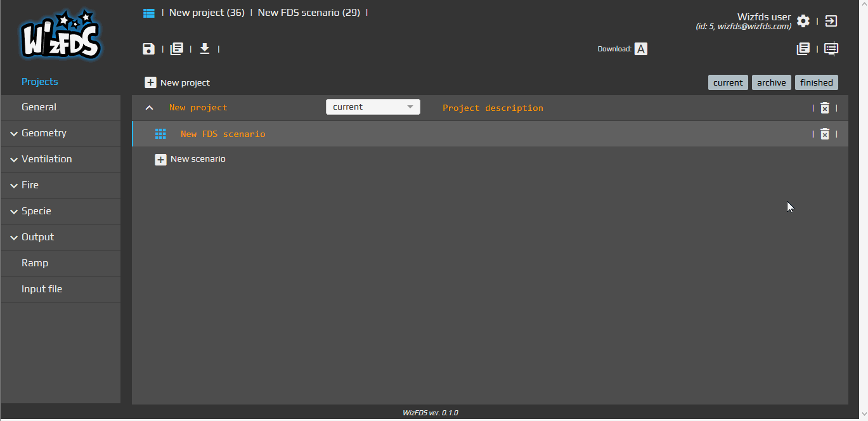Open the Fire section in sidebar

[x=30, y=185]
